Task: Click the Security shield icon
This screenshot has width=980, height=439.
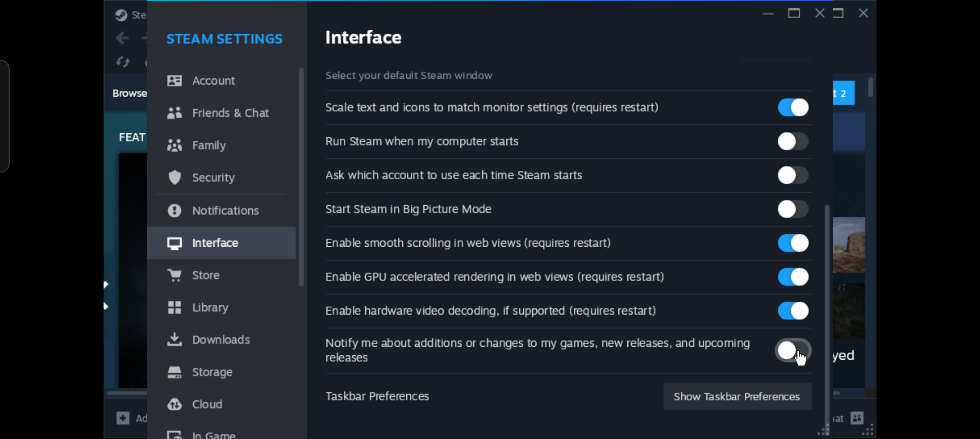Action: click(x=174, y=177)
